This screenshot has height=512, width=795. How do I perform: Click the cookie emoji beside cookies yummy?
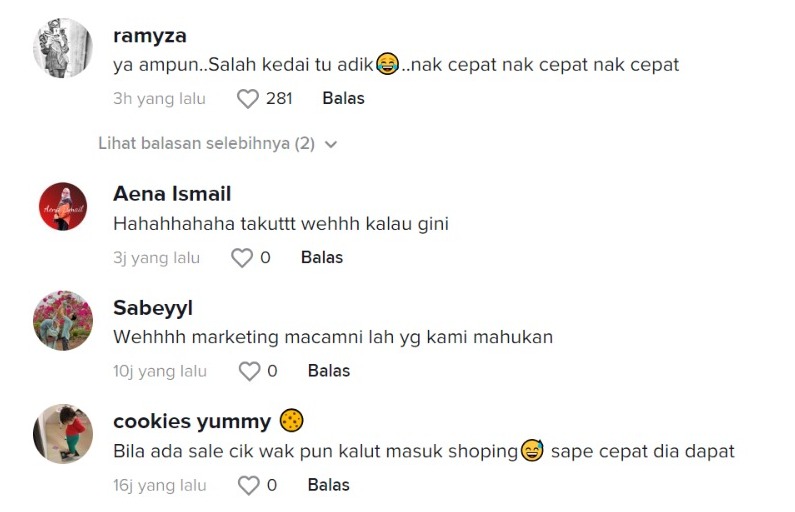point(292,421)
